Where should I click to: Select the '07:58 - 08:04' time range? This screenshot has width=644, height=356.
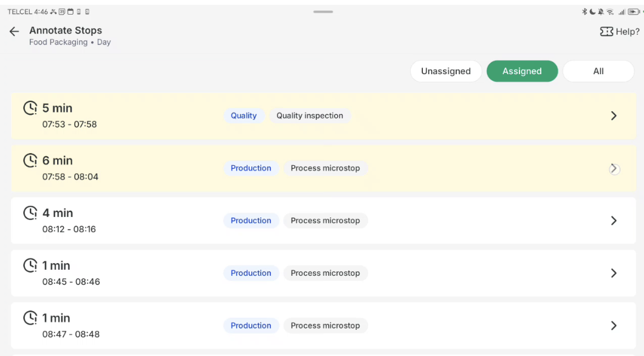[70, 177]
